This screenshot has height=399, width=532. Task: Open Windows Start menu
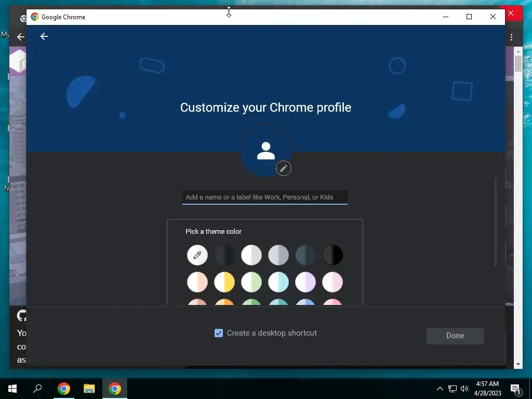coord(12,389)
